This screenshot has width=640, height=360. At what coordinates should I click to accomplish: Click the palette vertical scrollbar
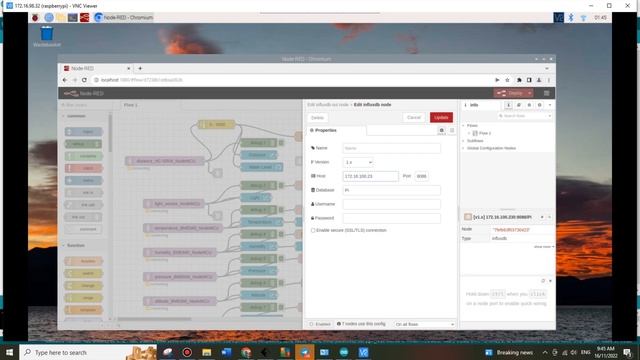tap(110, 133)
